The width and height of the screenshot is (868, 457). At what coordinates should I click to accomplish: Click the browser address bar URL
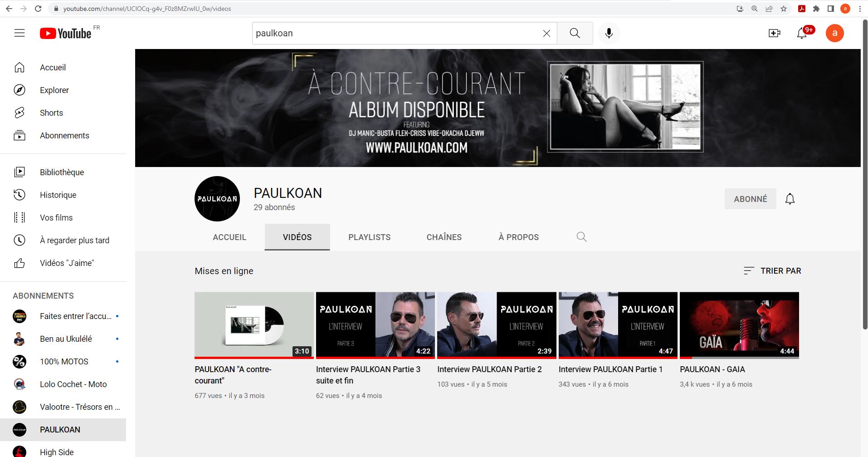[x=147, y=9]
